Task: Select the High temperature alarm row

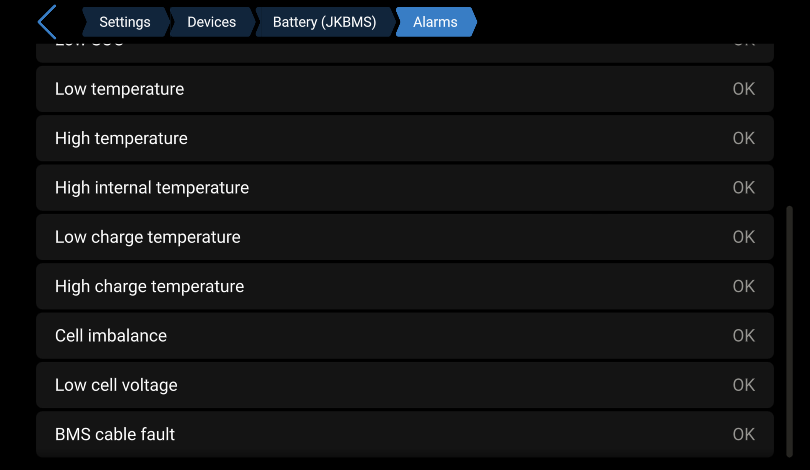Action: (405, 138)
